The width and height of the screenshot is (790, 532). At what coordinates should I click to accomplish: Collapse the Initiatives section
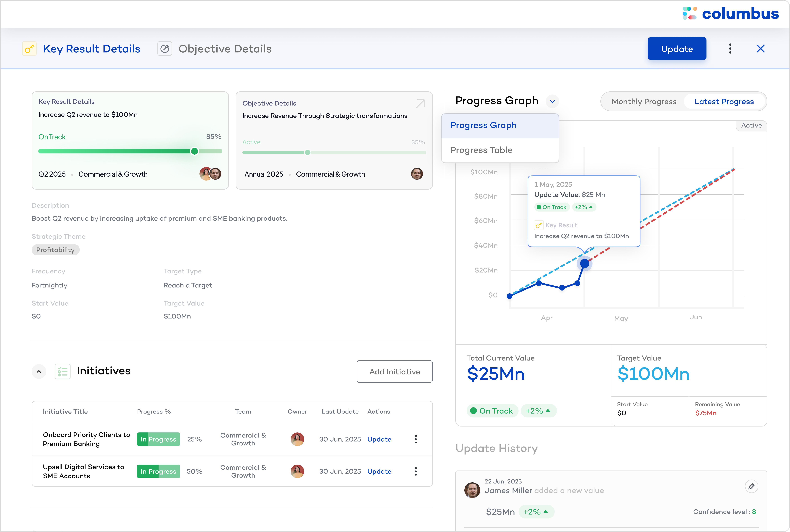coord(39,371)
